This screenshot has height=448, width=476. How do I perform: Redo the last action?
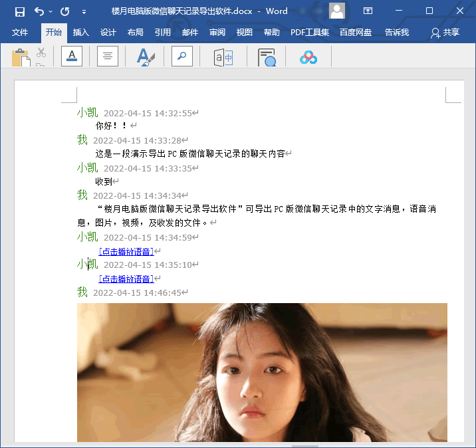tap(64, 11)
